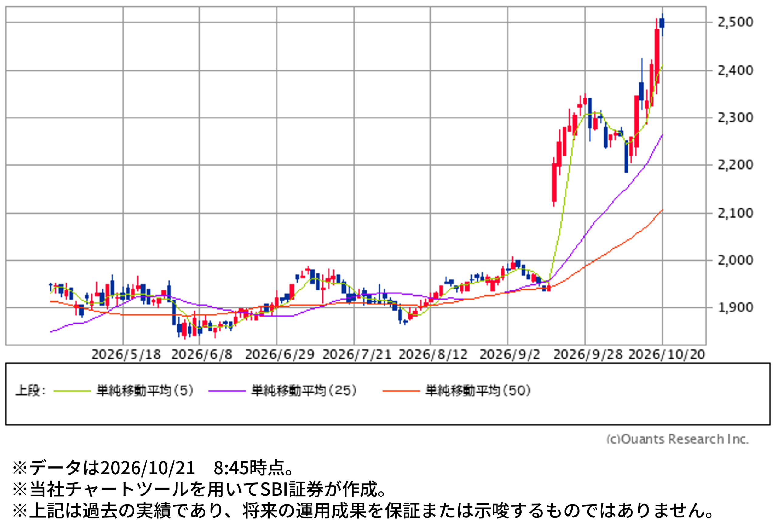Viewport: 778px width, 532px height.
Task: Click the 2026/6/8 date label
Action: [202, 355]
